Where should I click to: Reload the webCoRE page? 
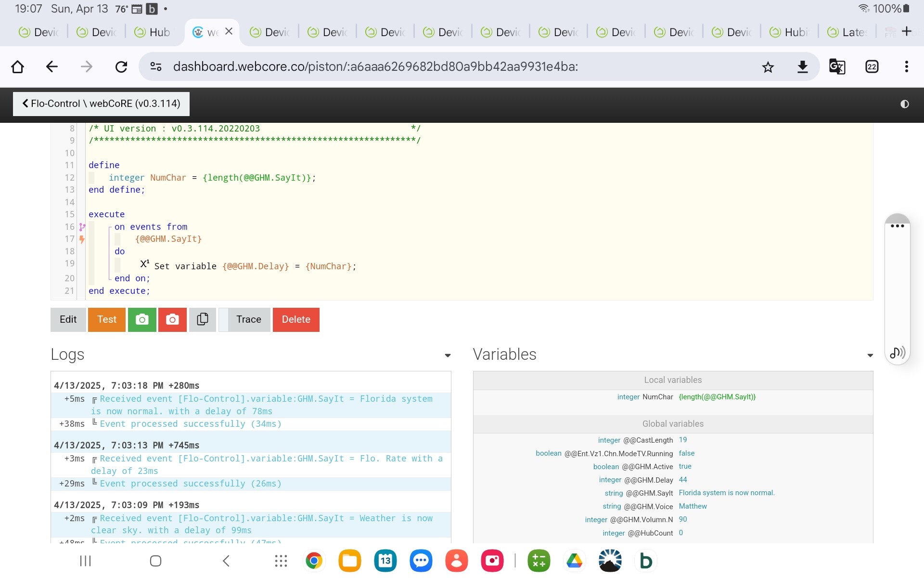[x=121, y=66]
